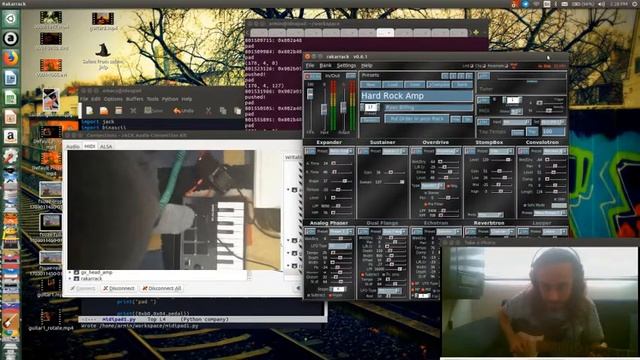Click the black circled 'a' icon in the launcher
Screen dimensions: 640x360
[x=11, y=38]
